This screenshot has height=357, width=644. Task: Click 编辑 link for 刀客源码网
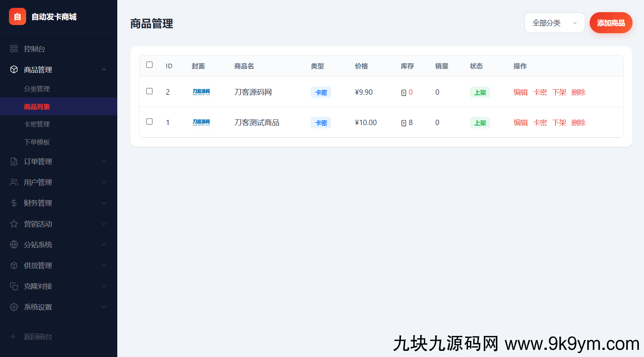pyautogui.click(x=520, y=92)
